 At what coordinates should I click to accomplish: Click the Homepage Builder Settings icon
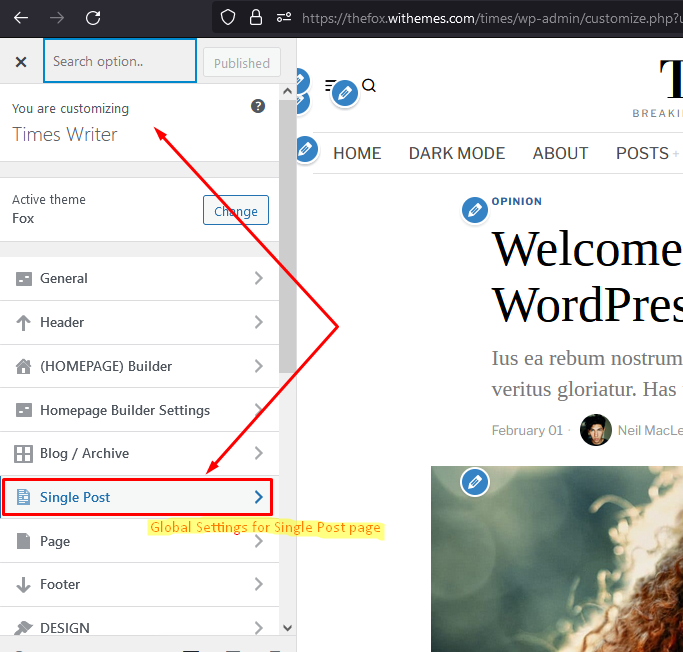[24, 410]
